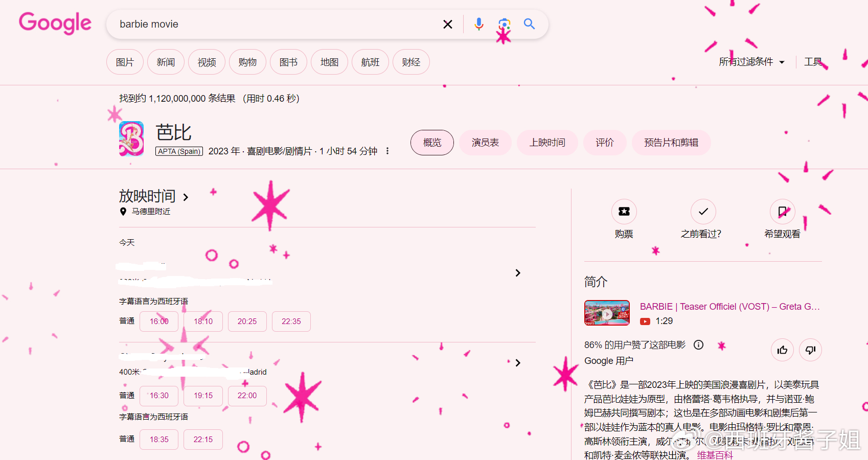Click the 工具 tools button
Viewport: 868px width, 460px height.
(x=813, y=62)
